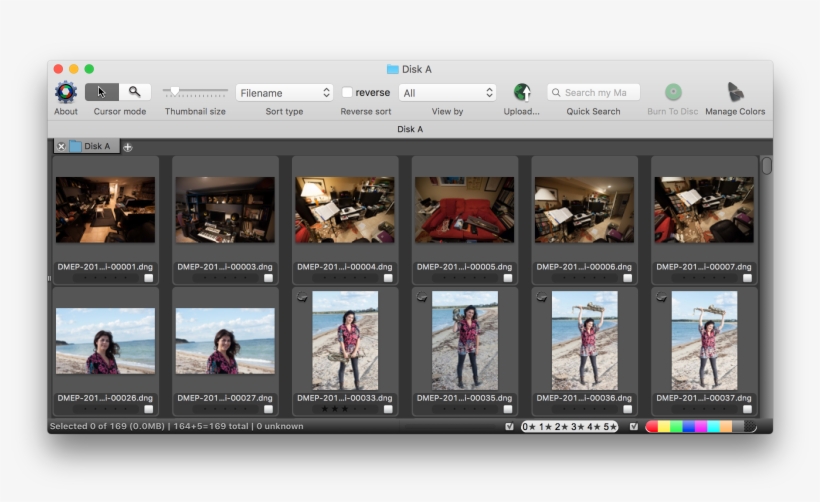
Task: Toggle the star rating filter checkbox
Action: [509, 427]
